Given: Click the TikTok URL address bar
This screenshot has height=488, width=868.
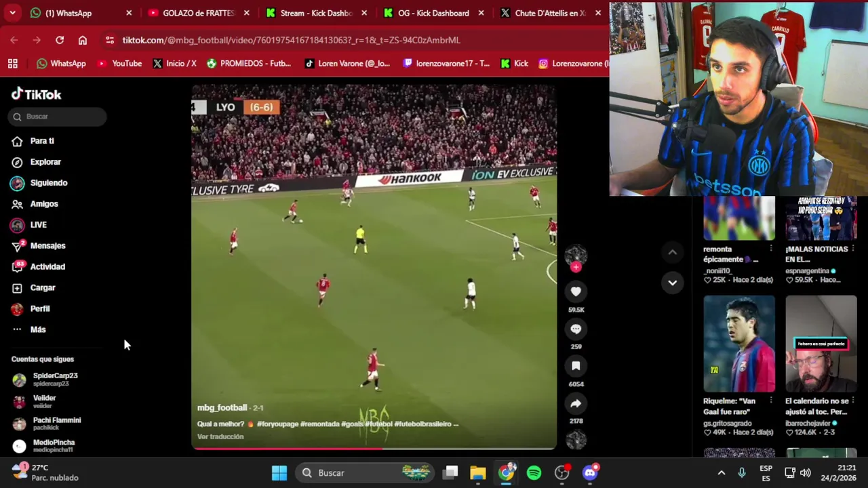Looking at the screenshot, I should (x=292, y=40).
